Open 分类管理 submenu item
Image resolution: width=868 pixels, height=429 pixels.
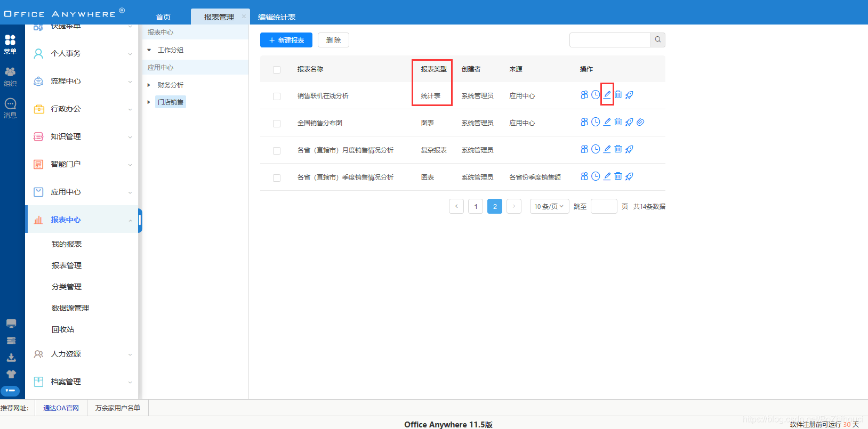tap(67, 287)
